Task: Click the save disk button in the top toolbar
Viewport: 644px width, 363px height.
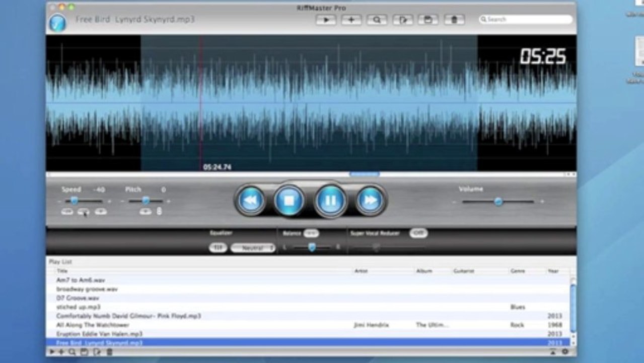Action: point(428,20)
